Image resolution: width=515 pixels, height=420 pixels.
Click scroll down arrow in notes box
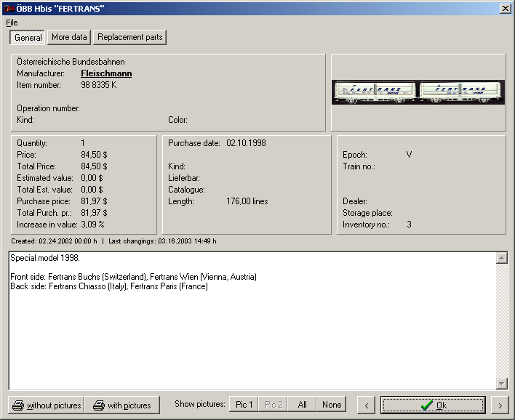[x=501, y=383]
